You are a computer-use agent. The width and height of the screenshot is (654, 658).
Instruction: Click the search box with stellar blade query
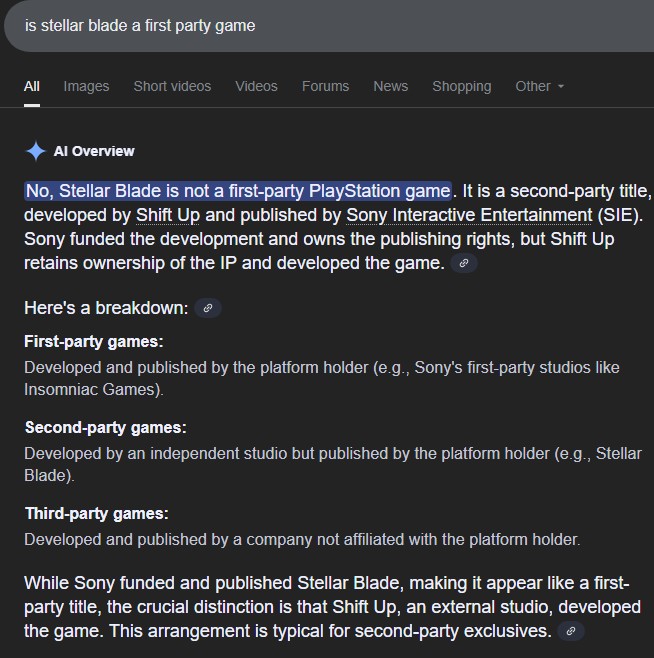point(329,26)
